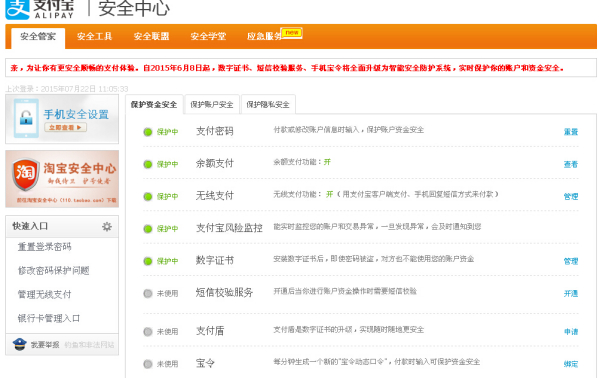Click the 宝令 item name
Image resolution: width=600 pixels, height=378 pixels.
click(205, 363)
